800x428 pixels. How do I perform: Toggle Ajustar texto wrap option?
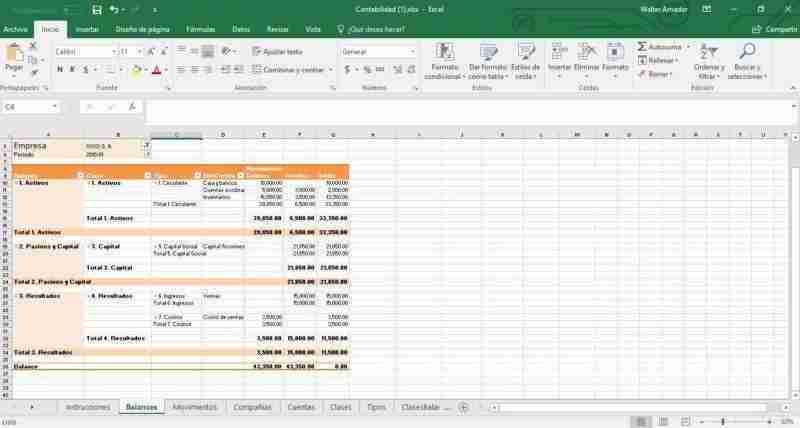tap(277, 51)
